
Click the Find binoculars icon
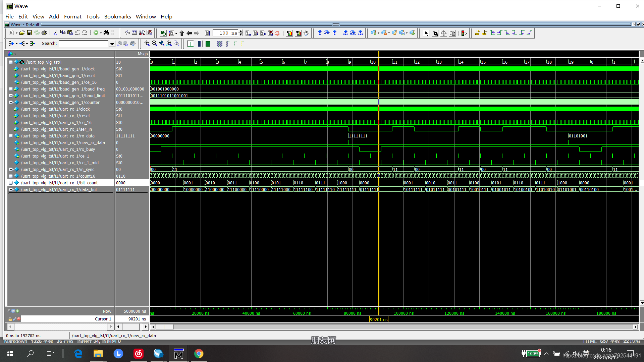(x=106, y=33)
